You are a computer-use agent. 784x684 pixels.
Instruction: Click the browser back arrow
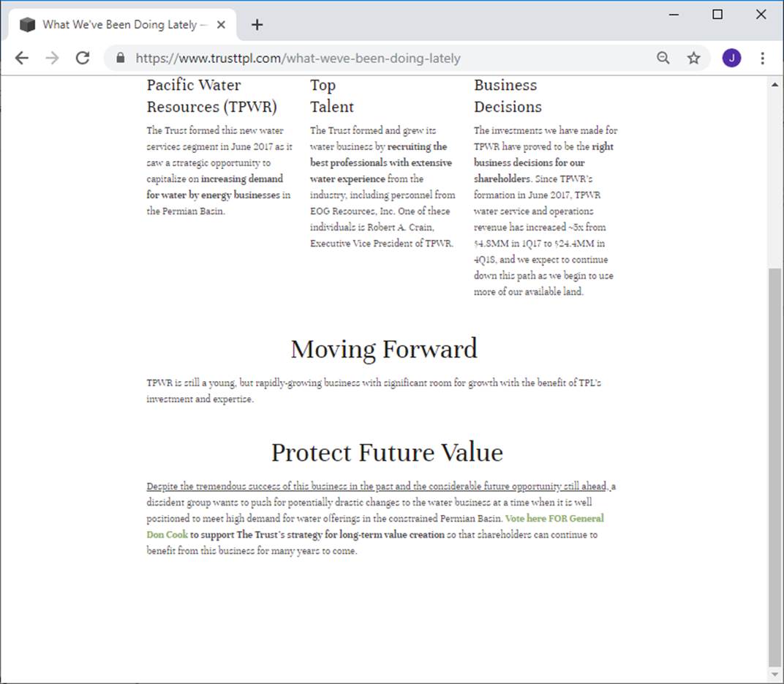coord(22,59)
